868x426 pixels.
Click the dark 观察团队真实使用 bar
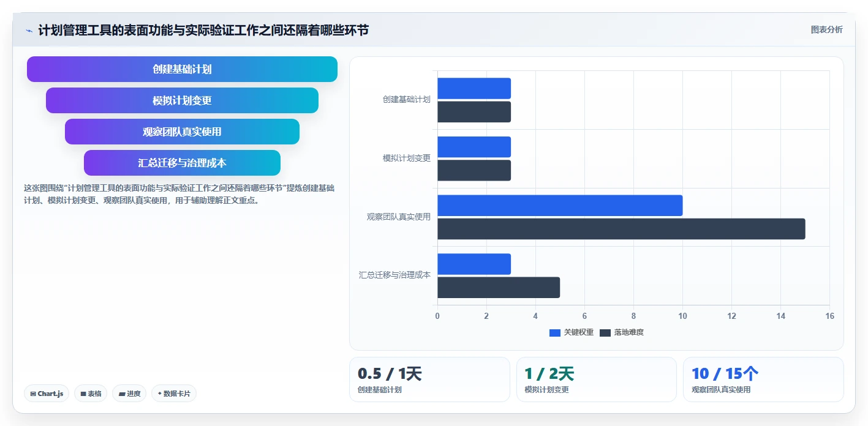621,229
